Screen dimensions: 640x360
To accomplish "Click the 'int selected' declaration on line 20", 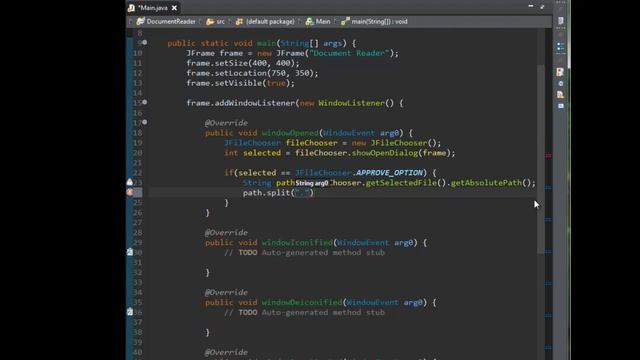I will click(252, 153).
